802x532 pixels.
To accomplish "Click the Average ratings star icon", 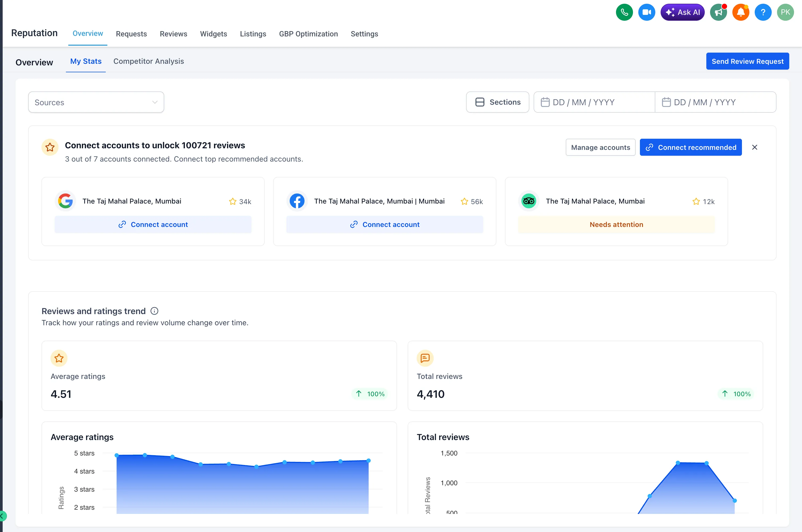I will point(59,358).
